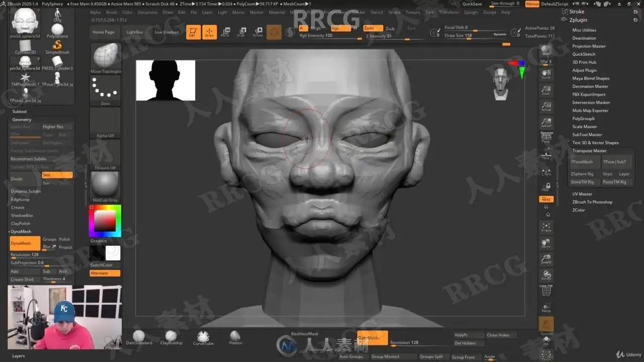Open the Move Topological brush picker
644x362 pixels.
point(106,58)
